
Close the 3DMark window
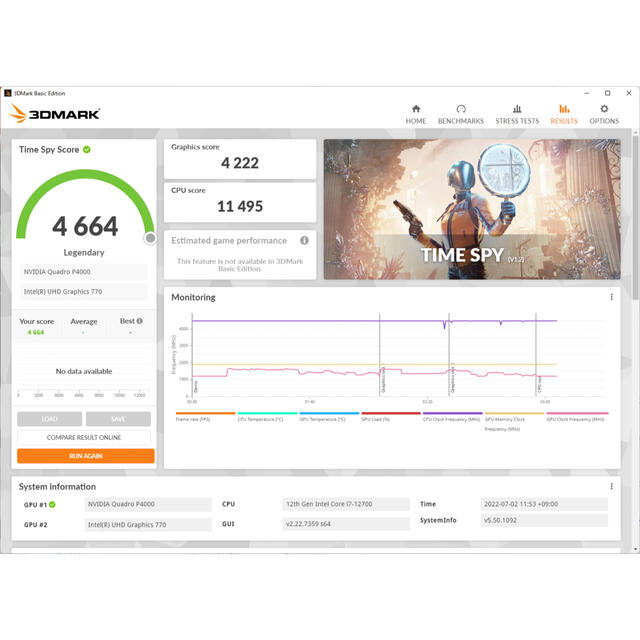629,93
